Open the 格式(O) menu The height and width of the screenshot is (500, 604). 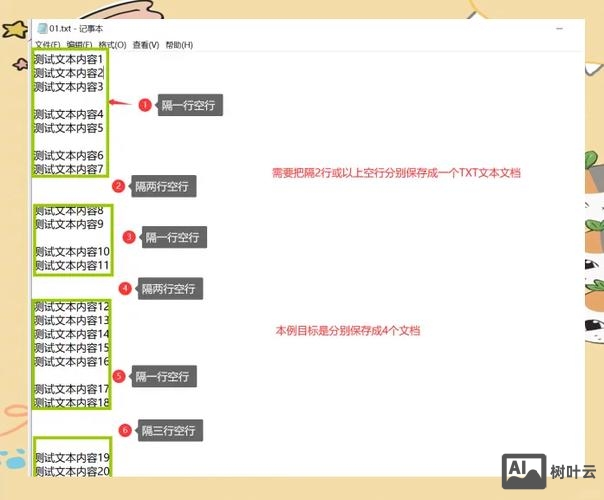(112, 45)
